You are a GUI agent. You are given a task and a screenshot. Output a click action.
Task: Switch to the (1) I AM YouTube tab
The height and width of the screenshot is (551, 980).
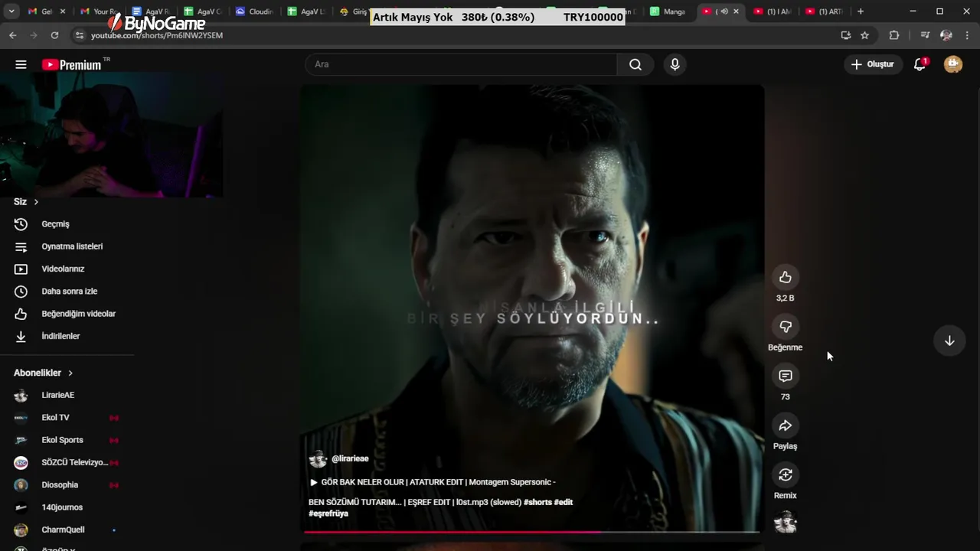coord(773,11)
